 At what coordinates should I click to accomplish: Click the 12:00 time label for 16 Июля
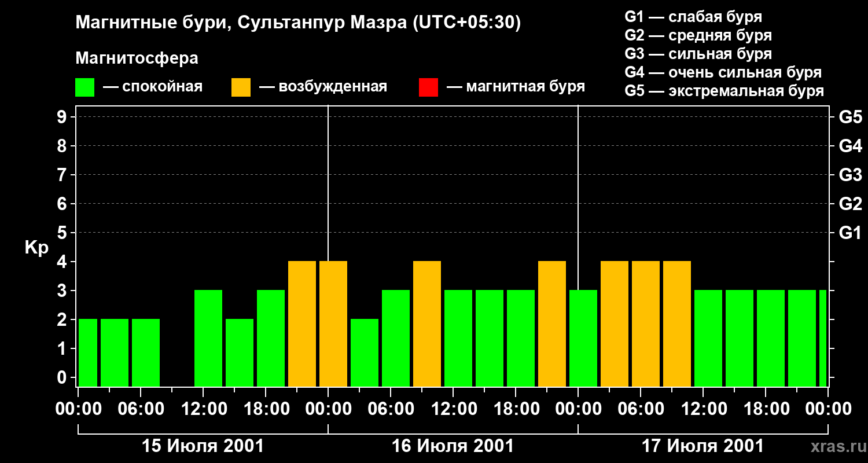pos(453,409)
